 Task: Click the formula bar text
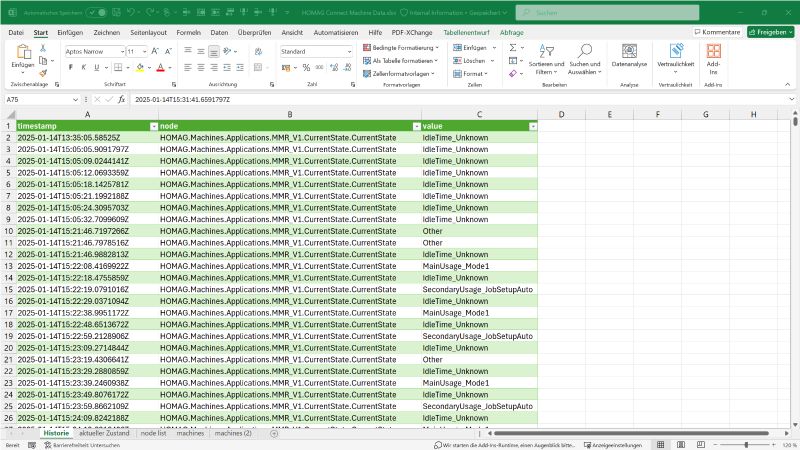(x=183, y=99)
